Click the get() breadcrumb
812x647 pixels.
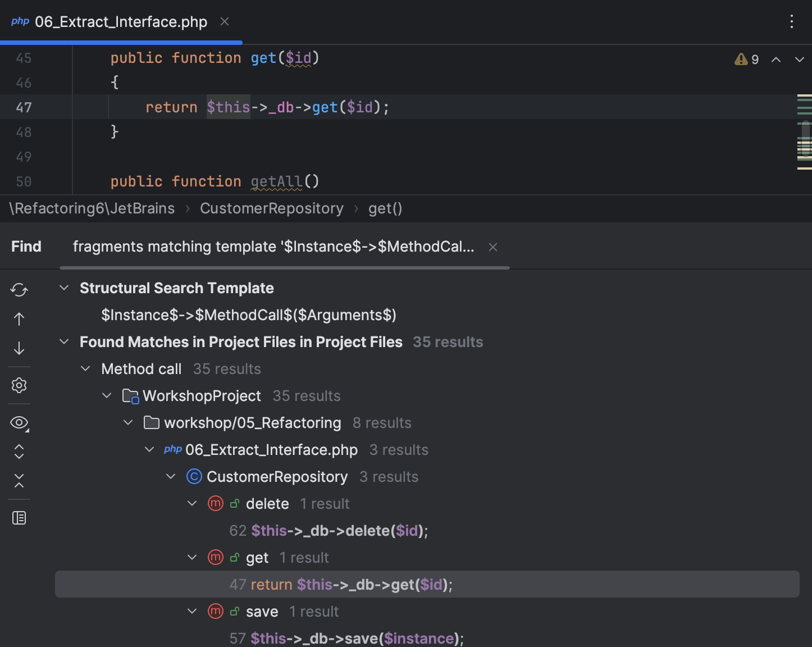(385, 208)
